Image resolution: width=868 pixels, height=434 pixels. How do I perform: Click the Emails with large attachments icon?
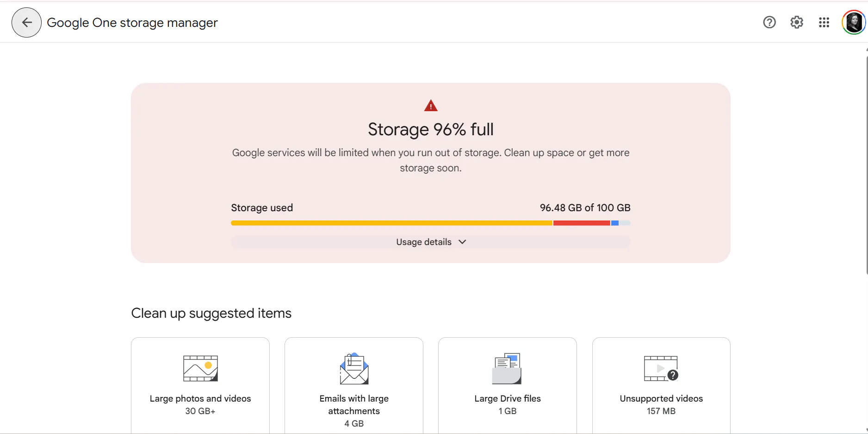click(x=354, y=369)
